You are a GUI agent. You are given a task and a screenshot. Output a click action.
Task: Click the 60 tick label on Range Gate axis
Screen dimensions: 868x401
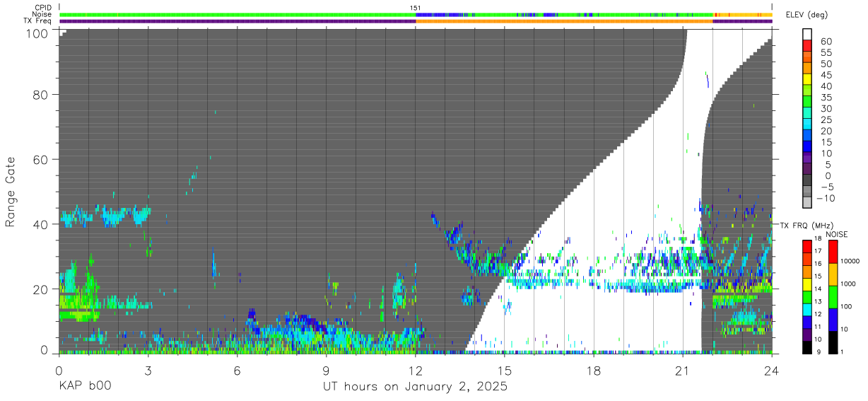tap(40, 159)
